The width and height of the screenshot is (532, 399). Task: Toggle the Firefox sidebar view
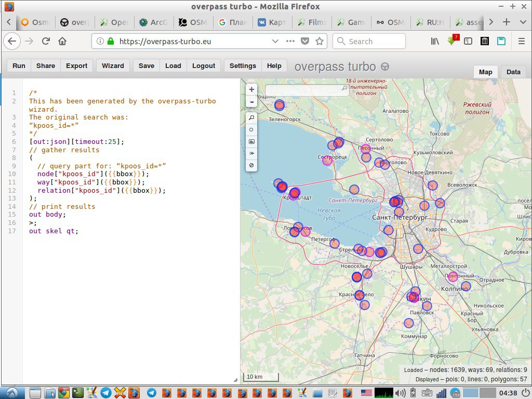pyautogui.click(x=468, y=41)
